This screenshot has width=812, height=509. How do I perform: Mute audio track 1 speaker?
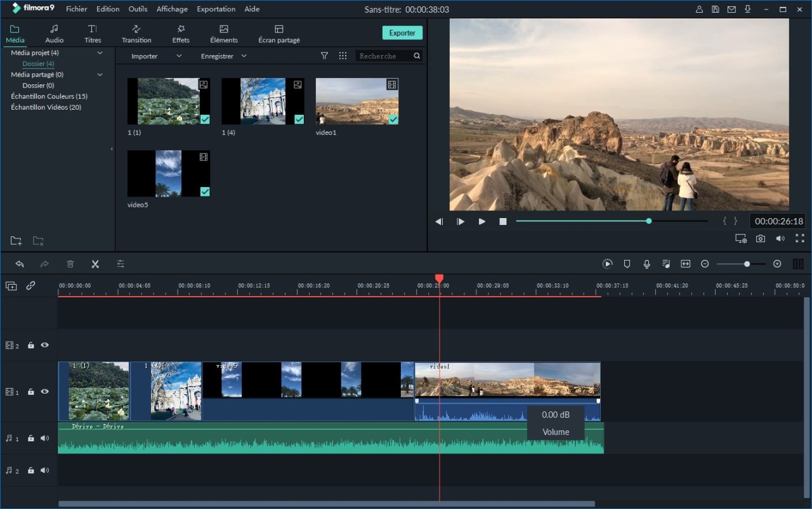(x=45, y=438)
